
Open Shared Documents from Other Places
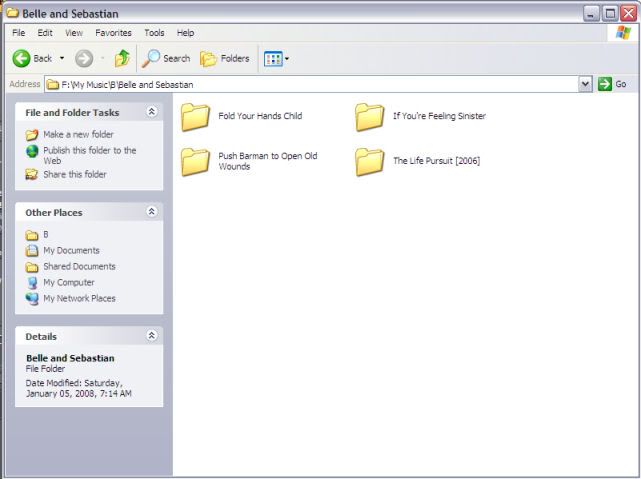(79, 266)
